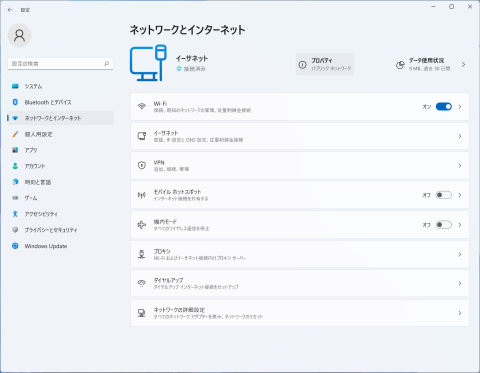
Task: Click the ネットワークとインターネット page heading
Action: pos(187,30)
